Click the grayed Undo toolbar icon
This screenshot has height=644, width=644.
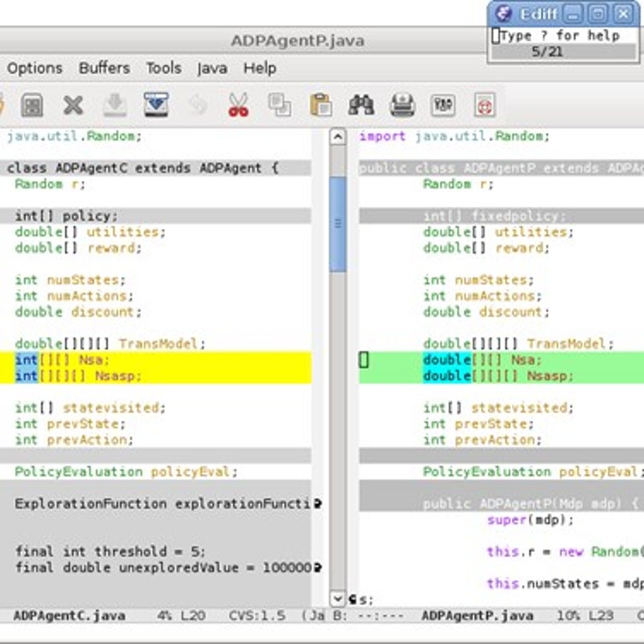198,105
